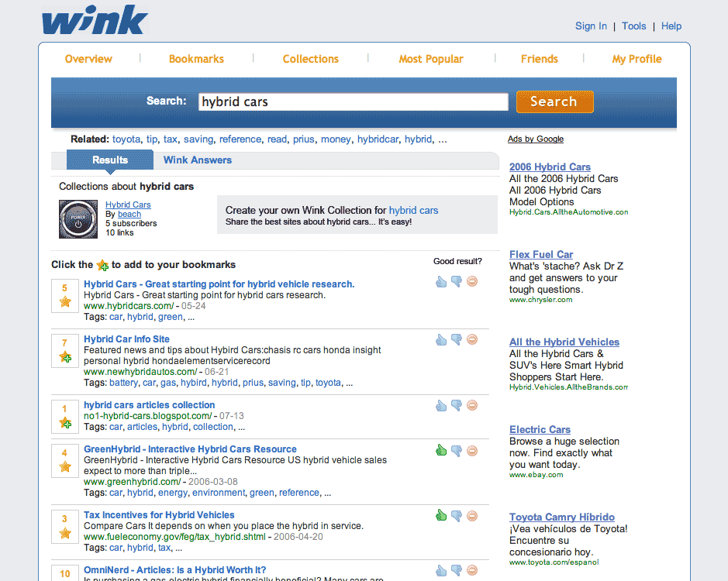Open the Bookmarks tab

(x=196, y=59)
